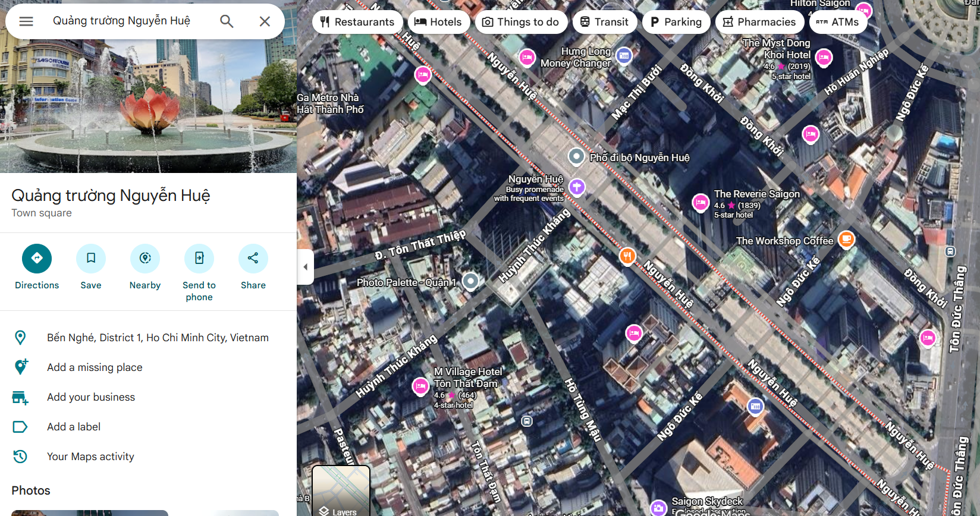The height and width of the screenshot is (516, 980).
Task: Filter by Hotels chip
Action: click(x=438, y=22)
